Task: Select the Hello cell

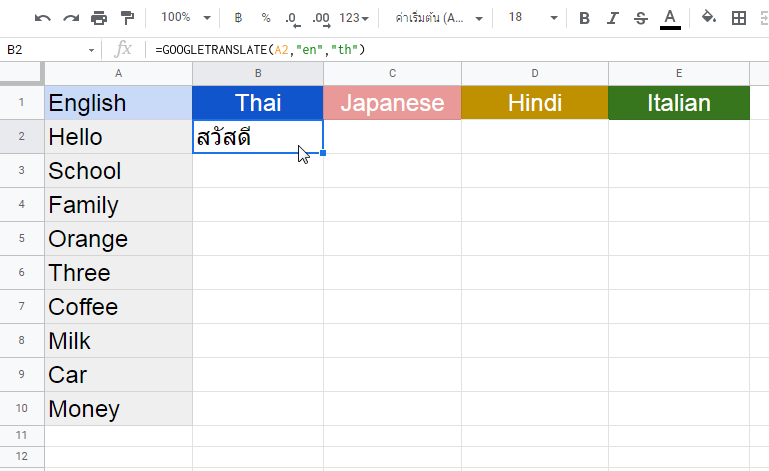Action: point(118,136)
